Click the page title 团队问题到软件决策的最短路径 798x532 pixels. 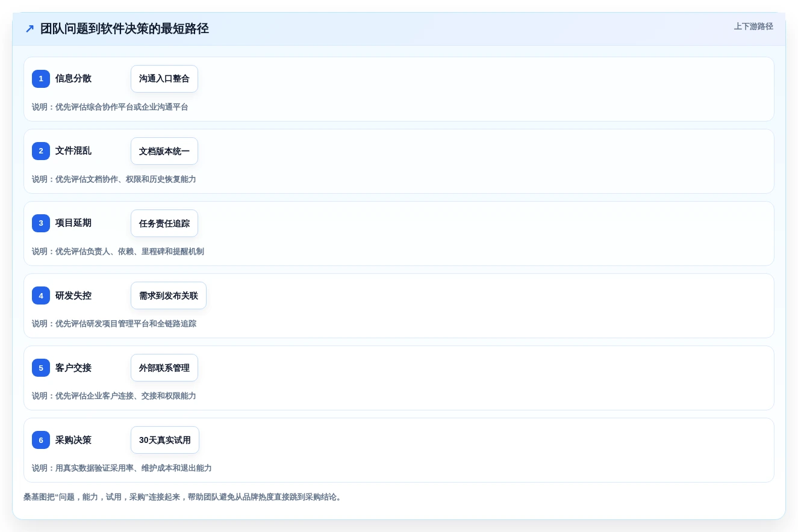[125, 29]
